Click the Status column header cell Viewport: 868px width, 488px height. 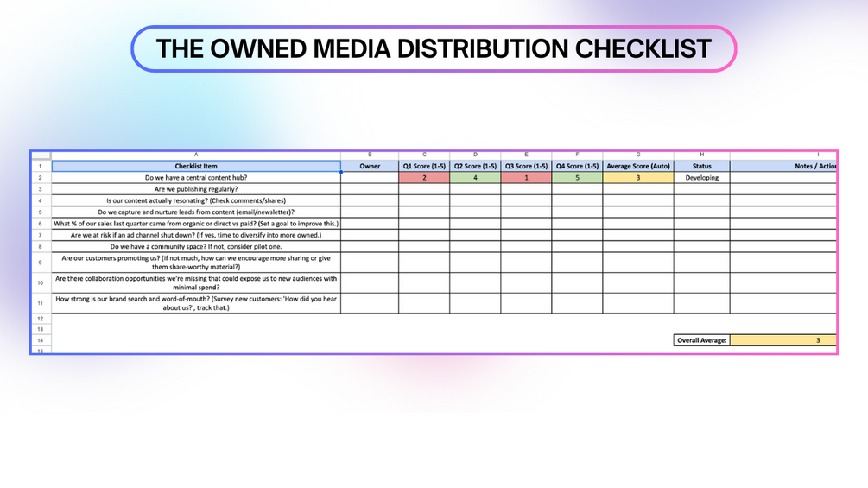pos(702,166)
